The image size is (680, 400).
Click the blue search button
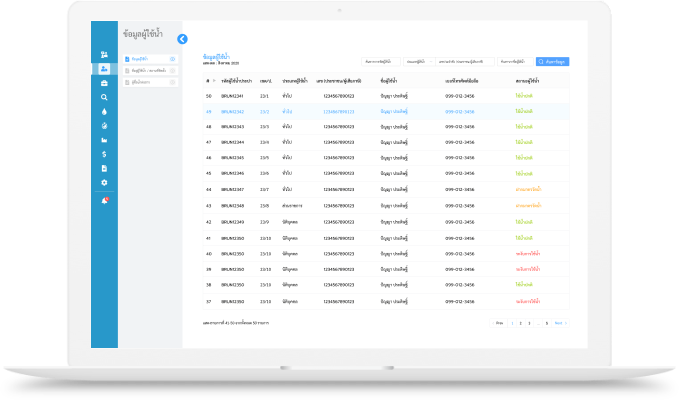click(x=552, y=61)
